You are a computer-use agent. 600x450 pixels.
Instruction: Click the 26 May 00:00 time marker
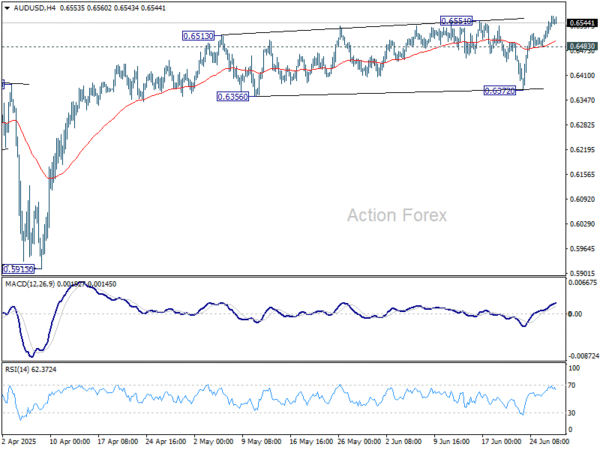pyautogui.click(x=359, y=441)
